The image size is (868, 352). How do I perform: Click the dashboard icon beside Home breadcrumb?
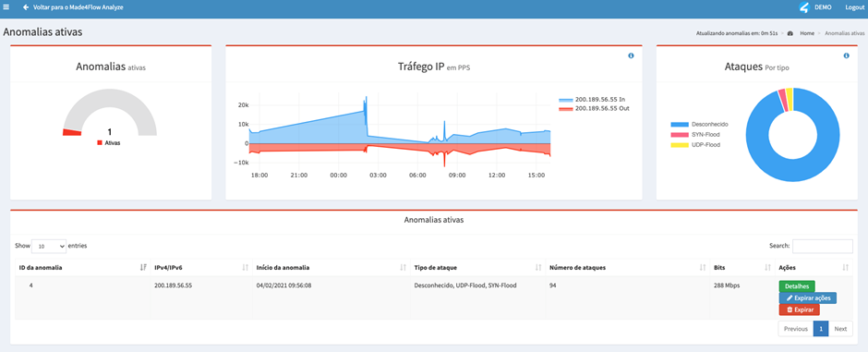pyautogui.click(x=790, y=33)
